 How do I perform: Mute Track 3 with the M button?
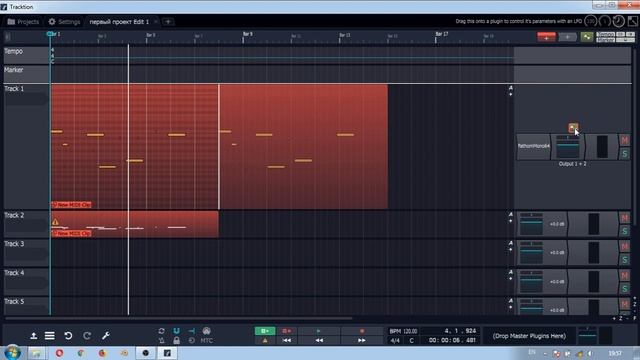(x=624, y=247)
